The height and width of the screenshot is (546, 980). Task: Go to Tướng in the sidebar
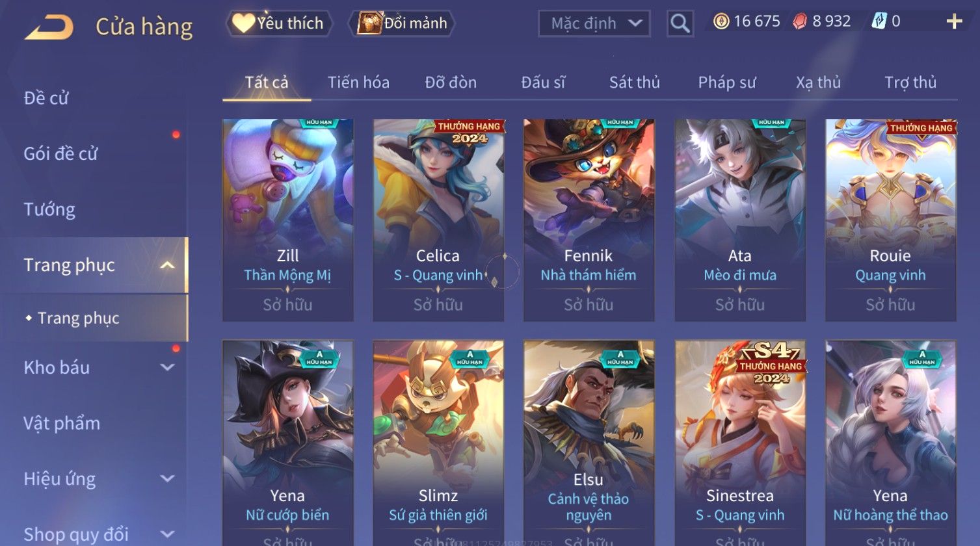tap(49, 210)
